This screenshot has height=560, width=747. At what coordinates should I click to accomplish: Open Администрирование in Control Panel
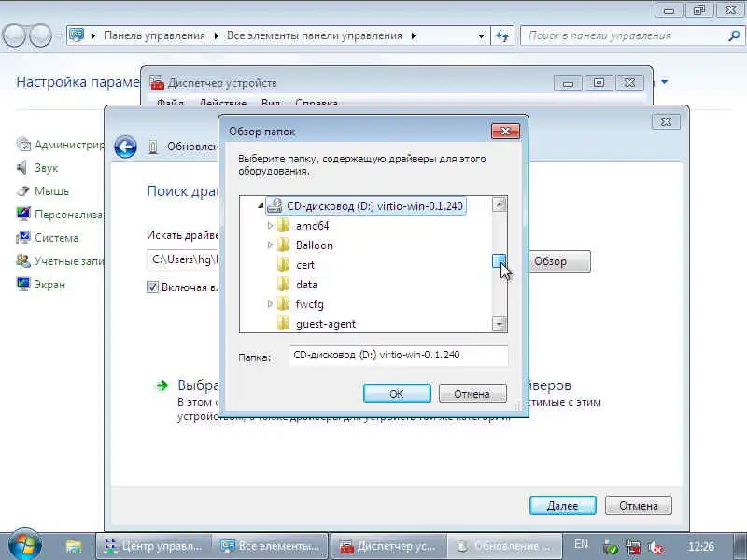[69, 145]
